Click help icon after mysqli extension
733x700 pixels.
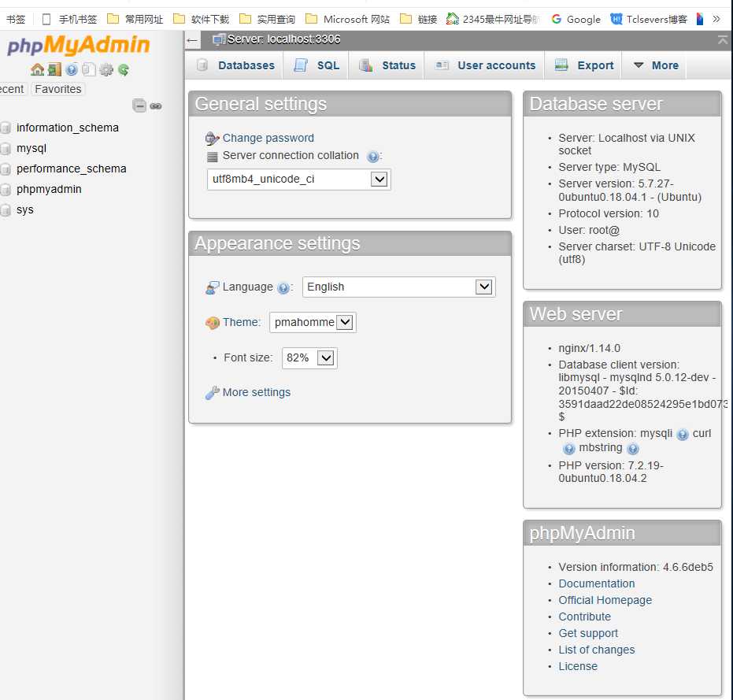click(x=683, y=435)
